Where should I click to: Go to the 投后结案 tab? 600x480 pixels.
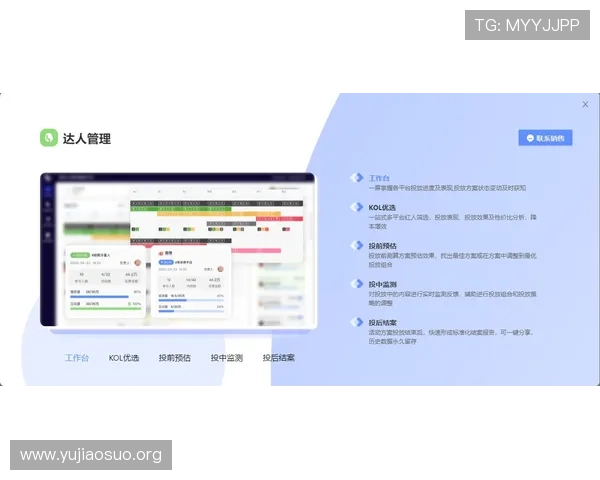279,358
